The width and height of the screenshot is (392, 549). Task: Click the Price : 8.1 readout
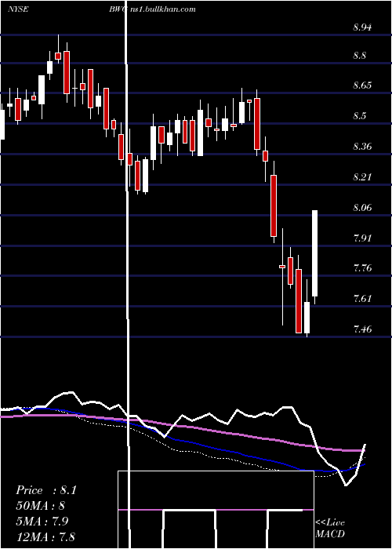tap(46, 490)
